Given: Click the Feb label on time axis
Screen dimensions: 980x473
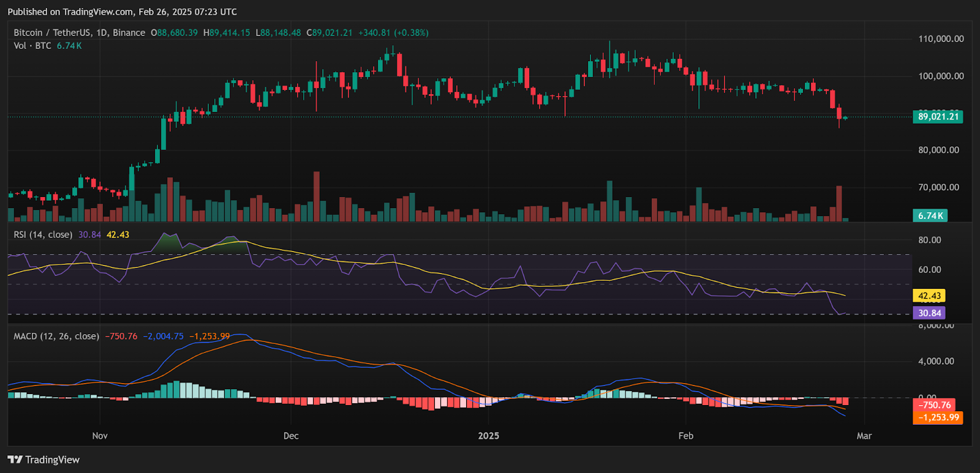Looking at the screenshot, I should (686, 436).
